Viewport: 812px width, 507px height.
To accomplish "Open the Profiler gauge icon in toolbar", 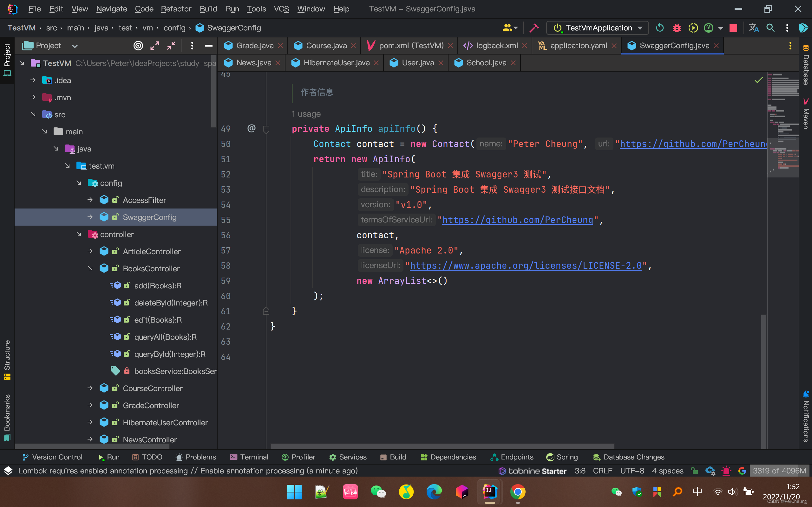I will (x=708, y=28).
